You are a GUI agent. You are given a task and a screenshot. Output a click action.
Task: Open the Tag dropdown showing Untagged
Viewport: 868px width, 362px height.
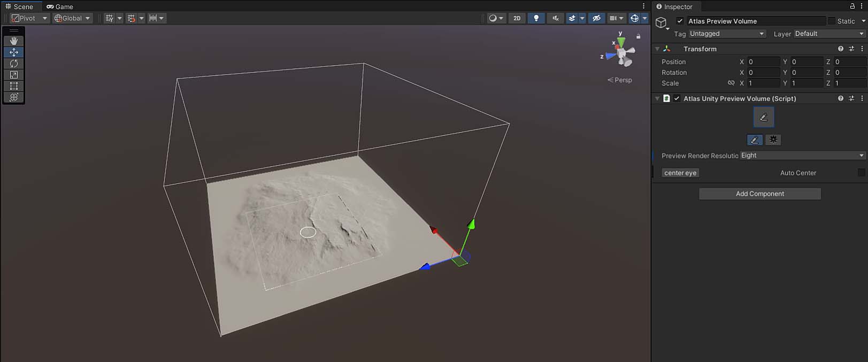[x=727, y=34]
